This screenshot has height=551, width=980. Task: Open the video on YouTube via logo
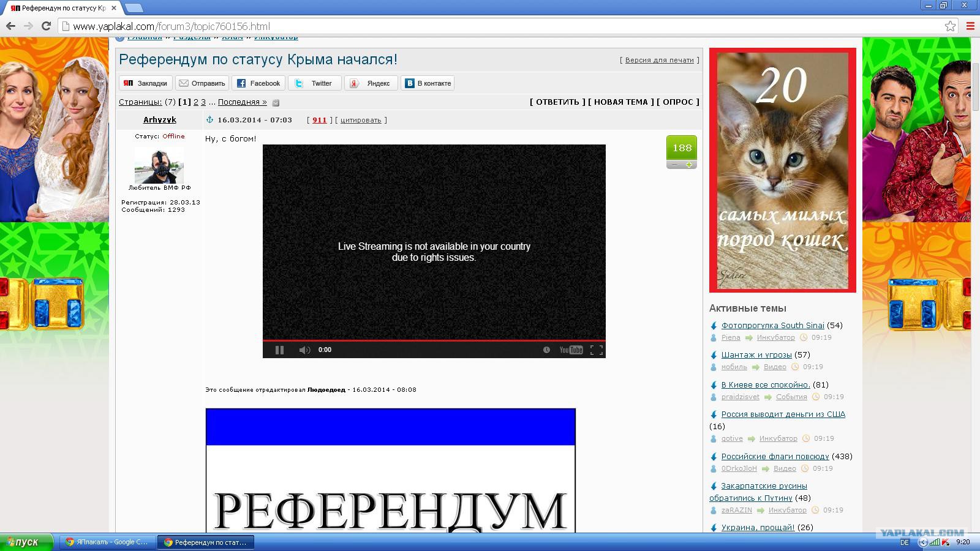pos(571,350)
